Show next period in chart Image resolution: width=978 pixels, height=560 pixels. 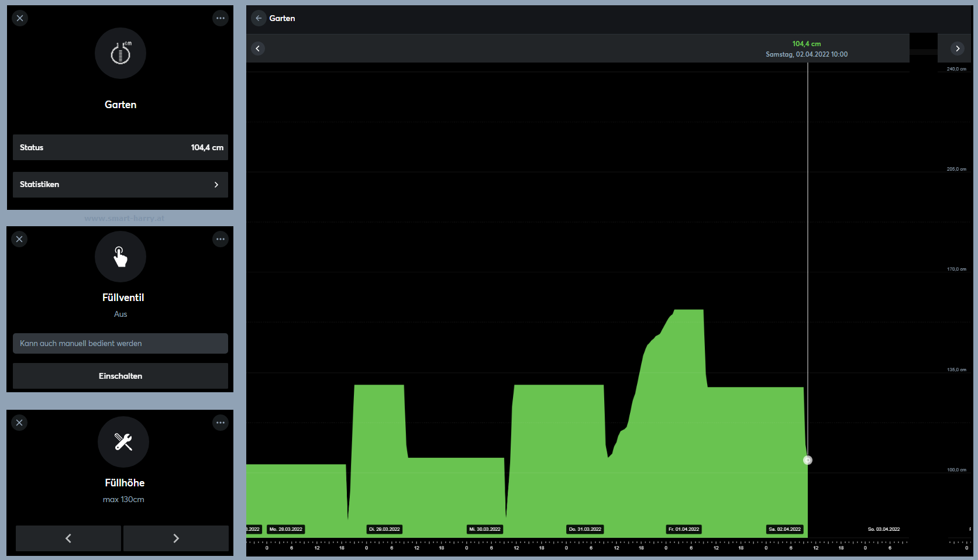point(958,49)
